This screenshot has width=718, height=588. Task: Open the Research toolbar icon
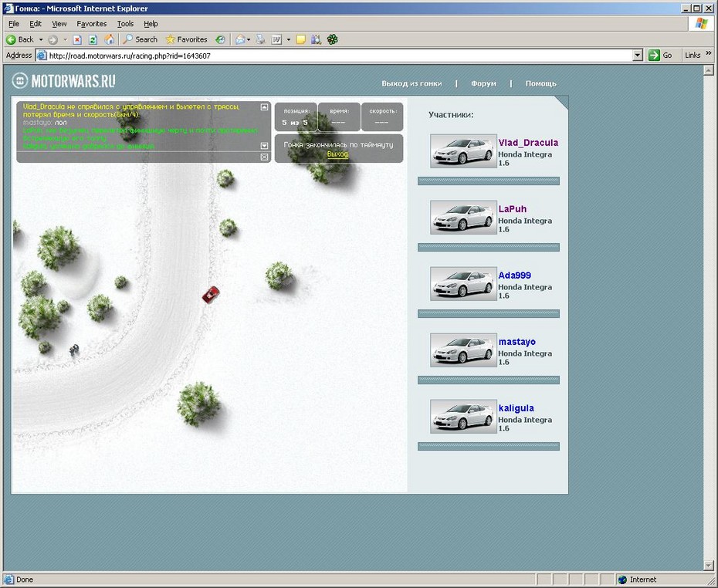(x=316, y=40)
